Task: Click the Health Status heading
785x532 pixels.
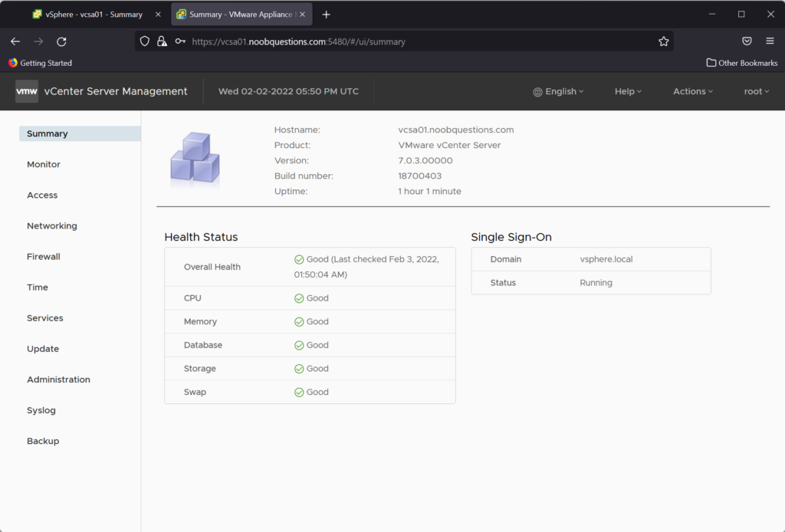Action: point(202,237)
